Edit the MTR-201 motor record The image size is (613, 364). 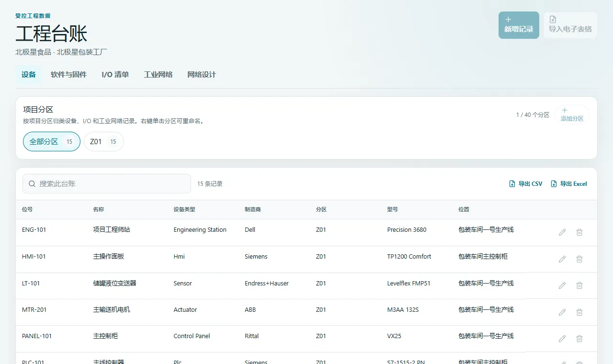[x=562, y=312]
